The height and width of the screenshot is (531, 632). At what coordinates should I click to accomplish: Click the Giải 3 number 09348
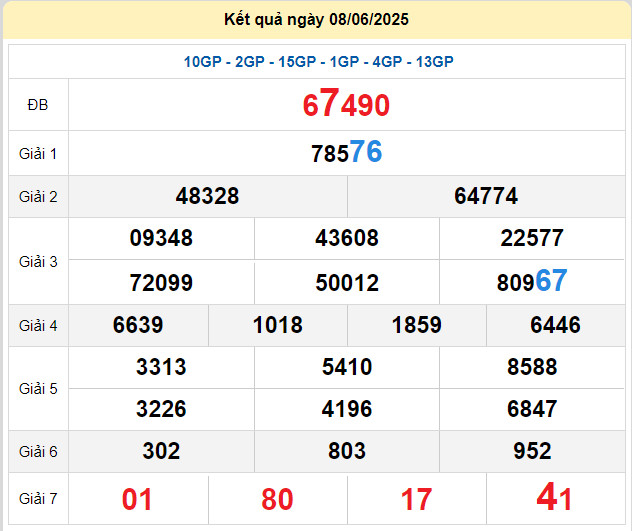(x=161, y=238)
